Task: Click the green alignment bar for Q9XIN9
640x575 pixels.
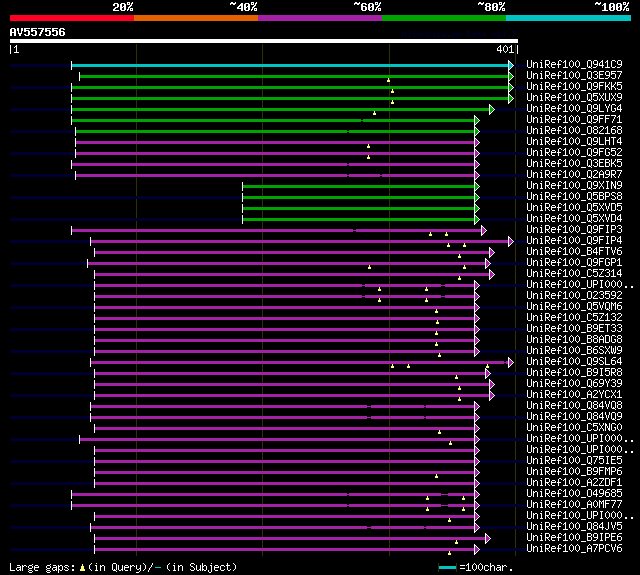Action: (358, 186)
